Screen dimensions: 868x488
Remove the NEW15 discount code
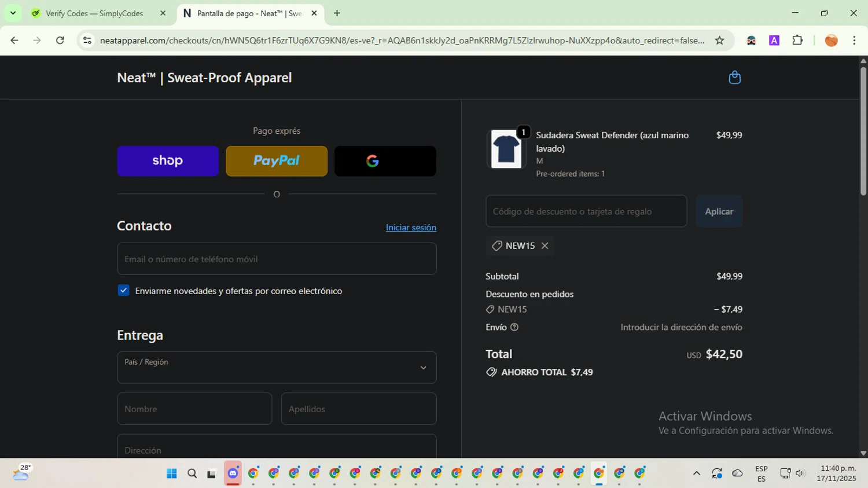pos(545,246)
